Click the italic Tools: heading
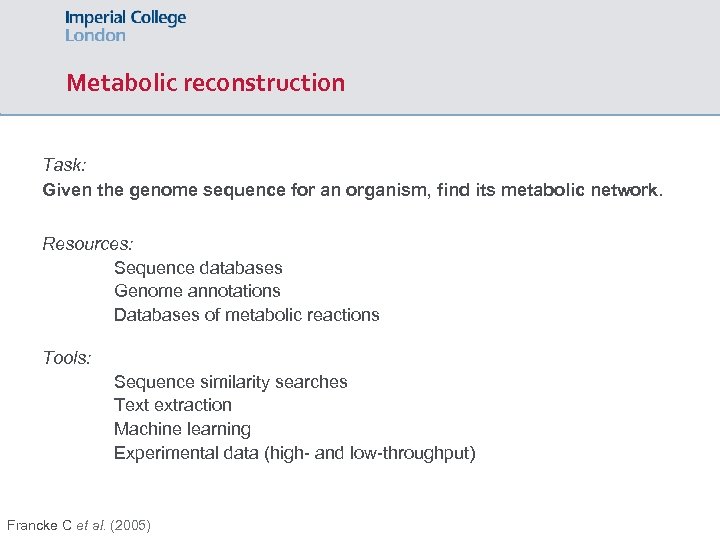 67,357
